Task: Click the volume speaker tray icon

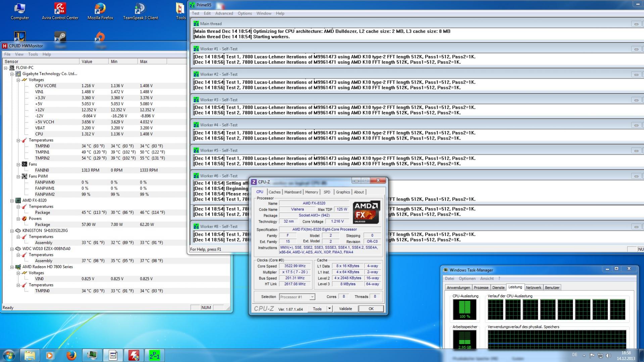Action: click(608, 355)
